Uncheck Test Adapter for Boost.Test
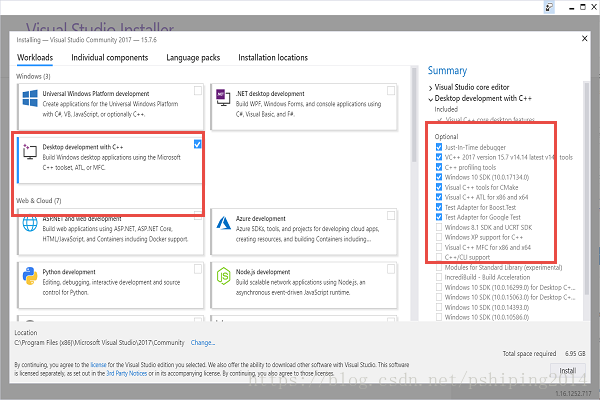Screen dimensions: 600x400 point(439,207)
